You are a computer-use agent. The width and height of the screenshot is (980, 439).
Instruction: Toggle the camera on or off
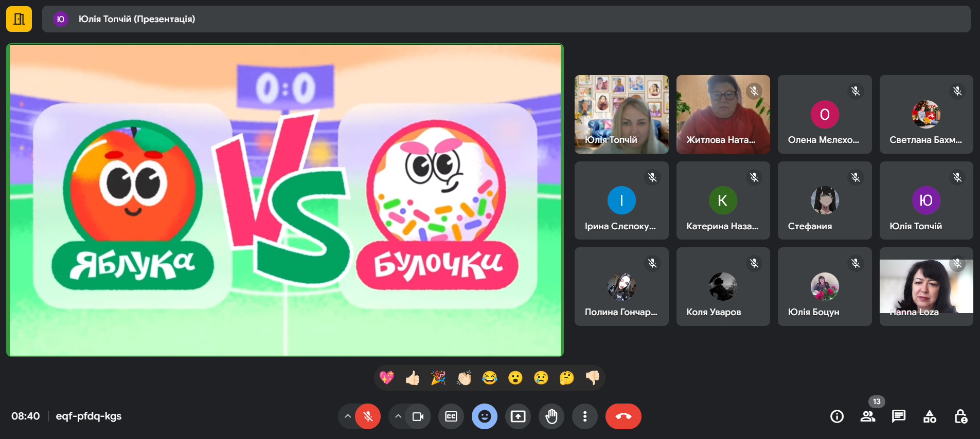418,416
